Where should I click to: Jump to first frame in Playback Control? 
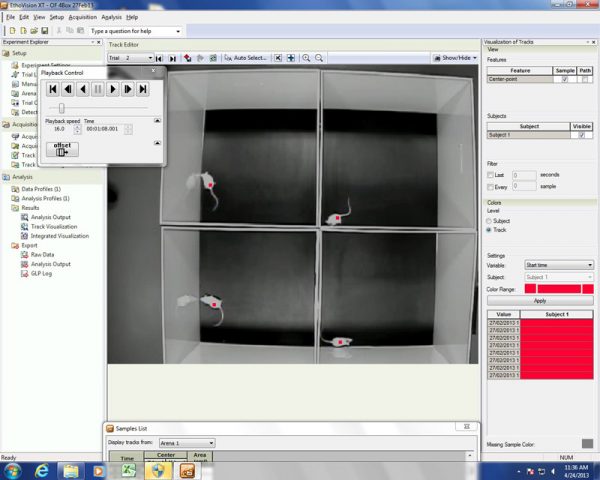tap(53, 89)
